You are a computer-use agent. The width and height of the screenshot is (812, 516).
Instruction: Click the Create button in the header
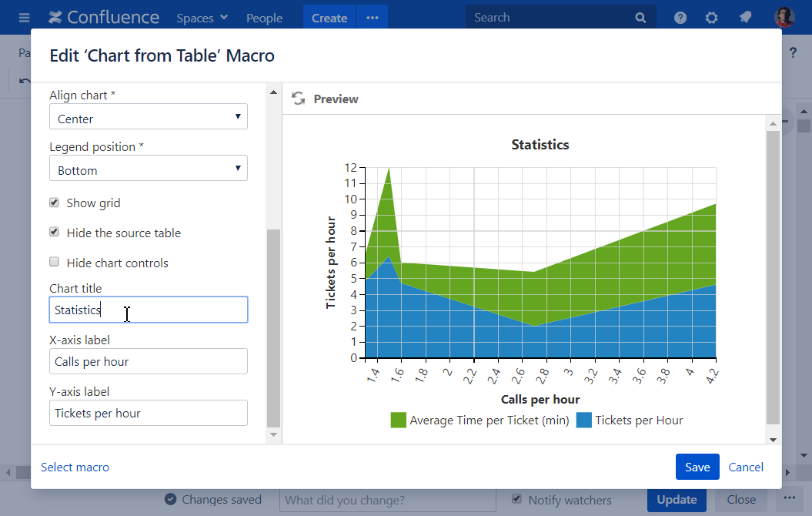click(329, 18)
